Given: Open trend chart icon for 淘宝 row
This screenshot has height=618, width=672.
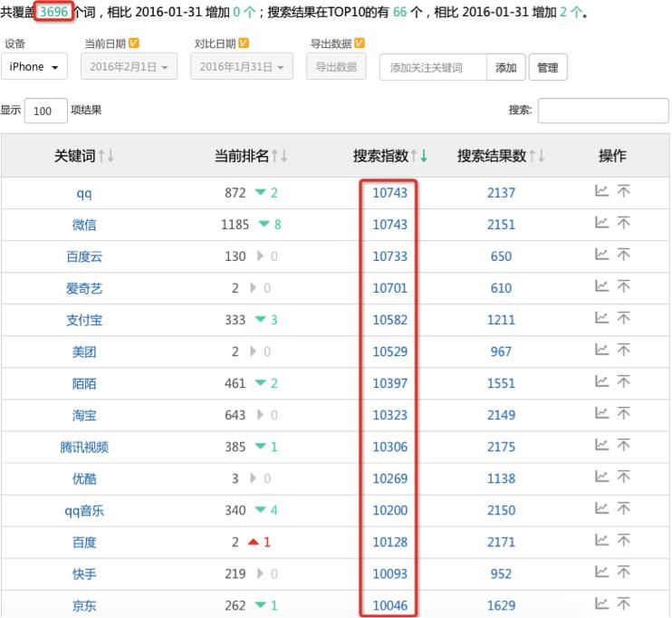Looking at the screenshot, I should click(x=601, y=413).
